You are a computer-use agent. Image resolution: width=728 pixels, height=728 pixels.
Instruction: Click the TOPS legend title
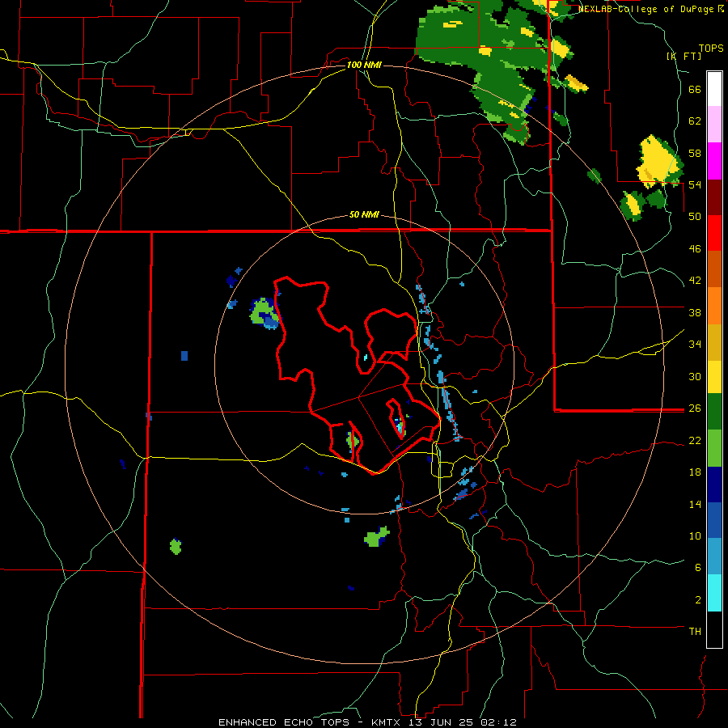[x=711, y=49]
